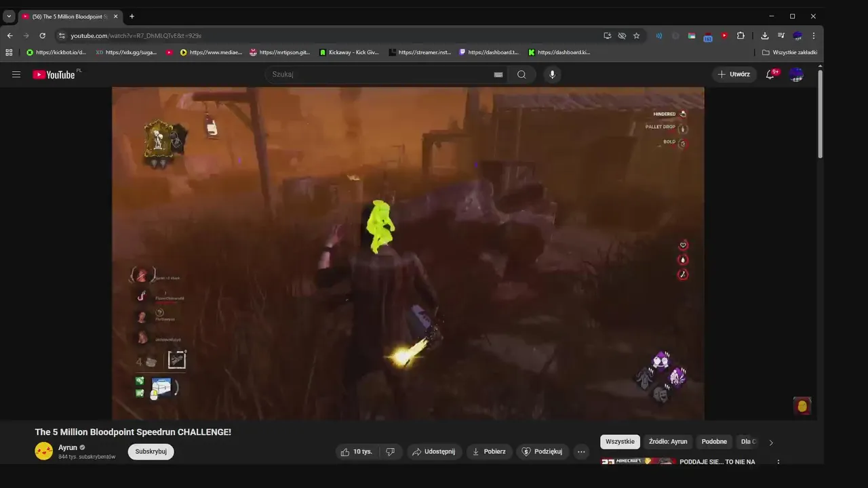The height and width of the screenshot is (488, 868).
Task: Show more filter chips with right arrow
Action: [770, 443]
